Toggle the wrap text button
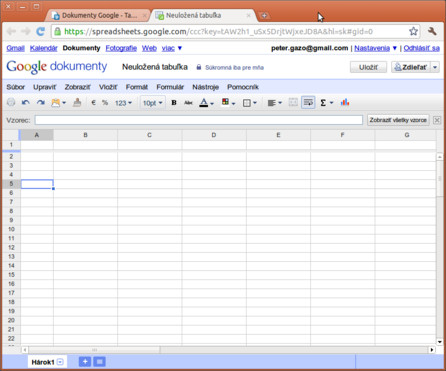The image size is (446, 371). (x=308, y=103)
